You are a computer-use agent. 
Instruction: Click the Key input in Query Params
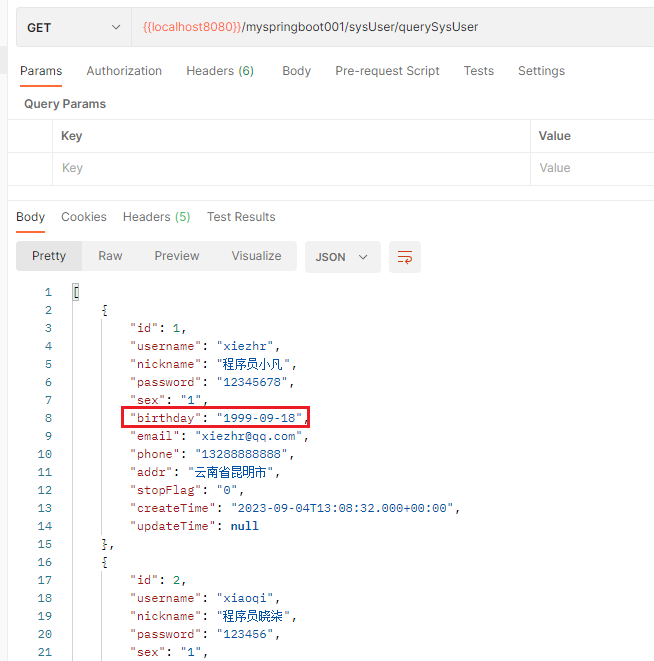290,168
